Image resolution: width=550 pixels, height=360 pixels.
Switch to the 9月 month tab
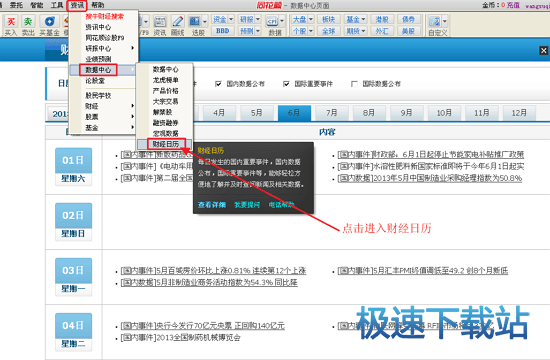pos(406,113)
